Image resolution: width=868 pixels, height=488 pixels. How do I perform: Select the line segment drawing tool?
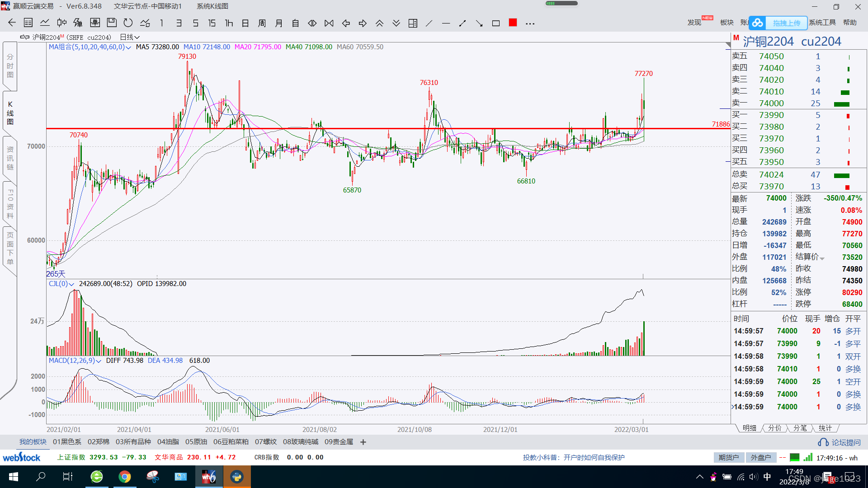pos(462,23)
